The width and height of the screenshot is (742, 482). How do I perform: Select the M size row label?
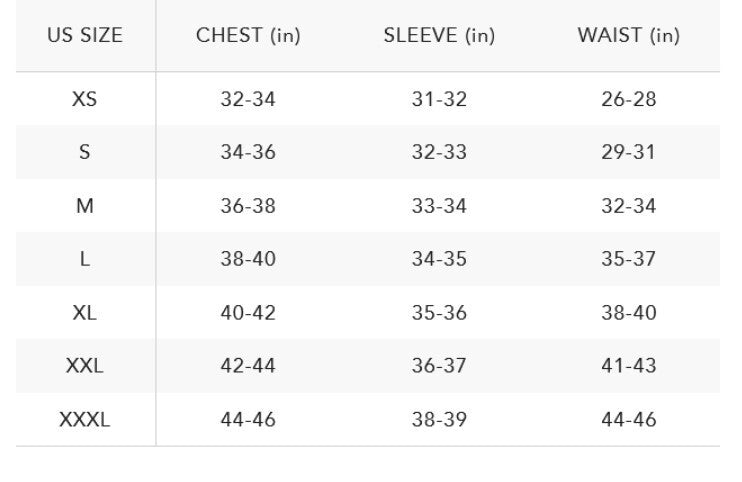point(85,206)
